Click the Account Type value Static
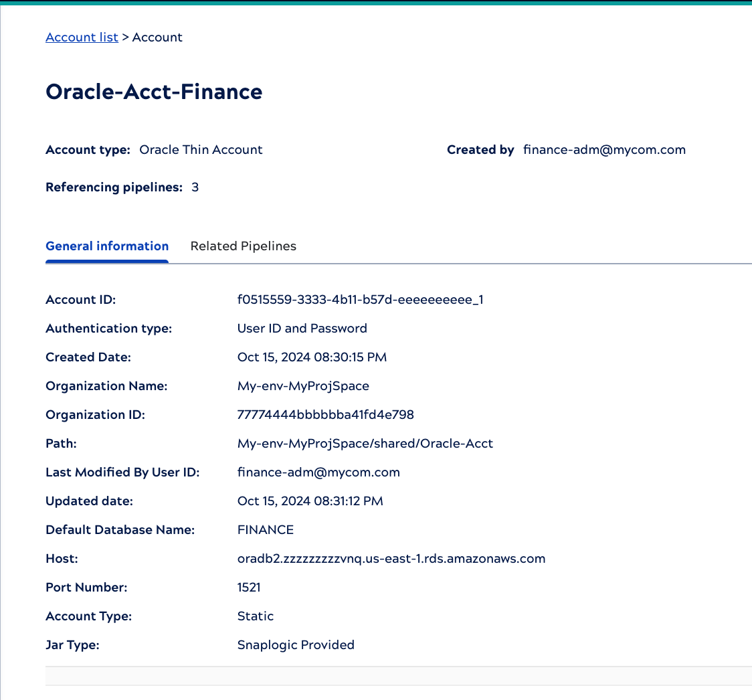752x700 pixels. tap(256, 616)
